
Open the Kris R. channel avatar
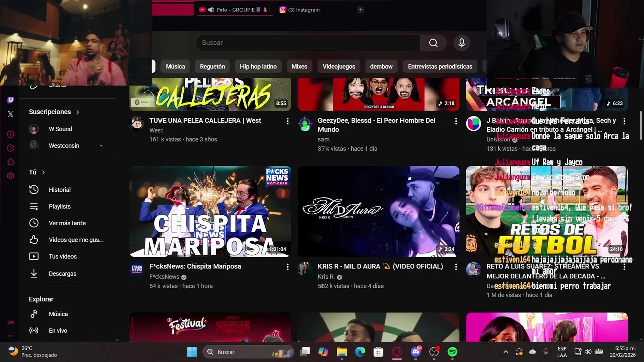pos(305,269)
